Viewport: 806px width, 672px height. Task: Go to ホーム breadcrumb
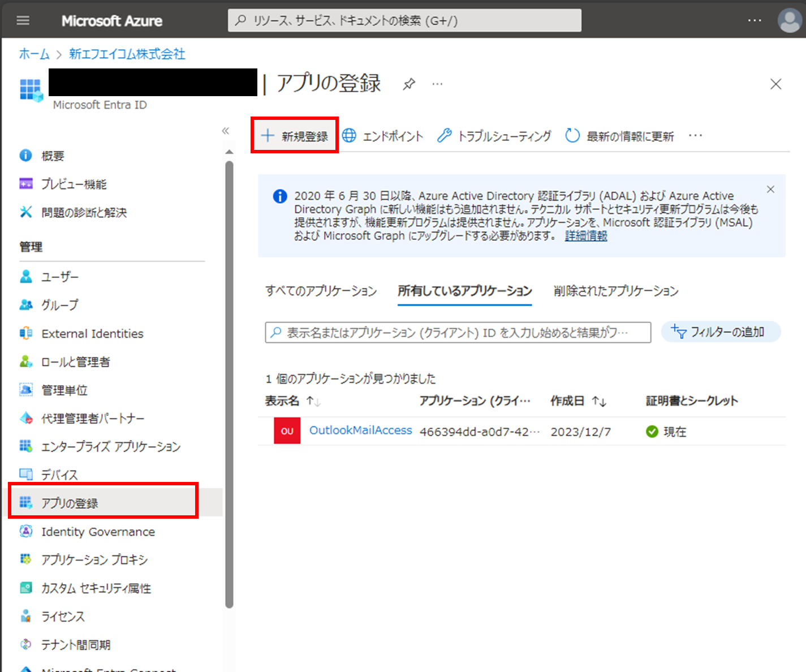click(x=34, y=54)
